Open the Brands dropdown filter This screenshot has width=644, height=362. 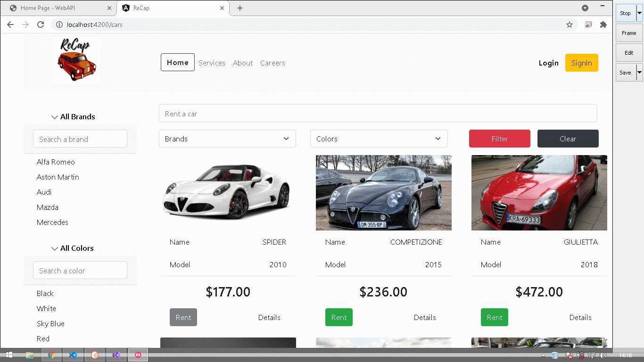[x=227, y=139]
